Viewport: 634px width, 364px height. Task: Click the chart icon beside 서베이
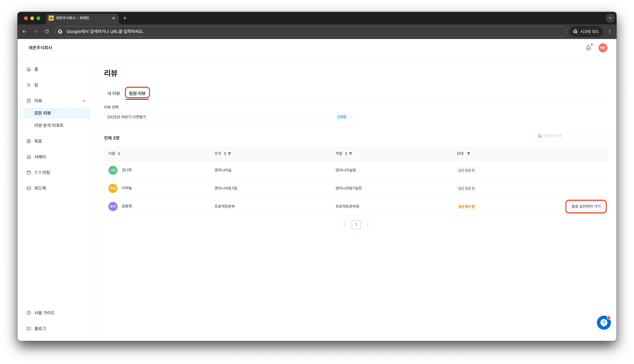click(29, 157)
